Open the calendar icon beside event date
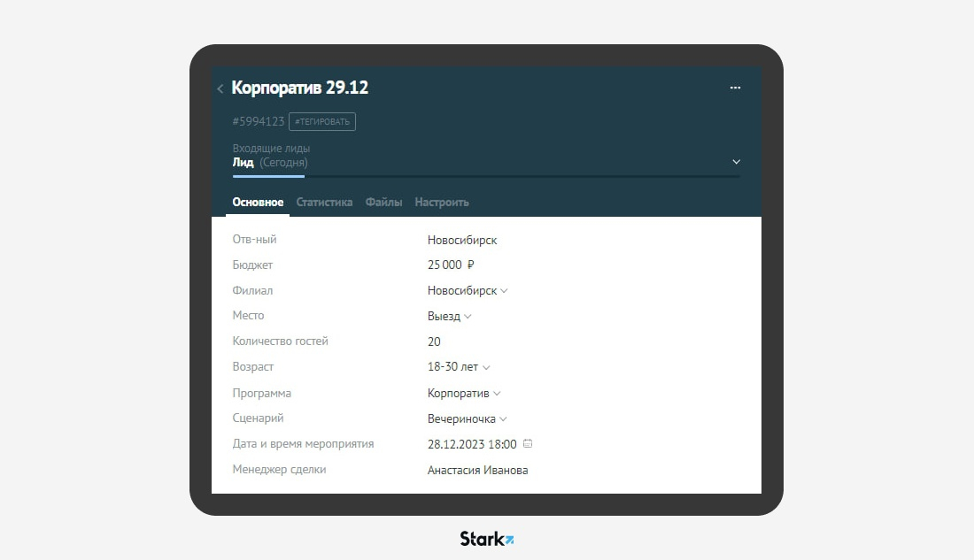This screenshot has width=974, height=560. (x=528, y=443)
